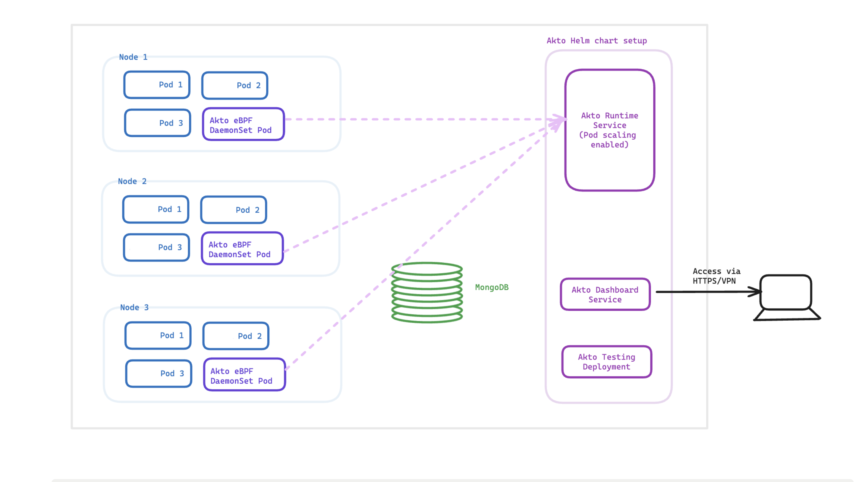Click Pod 2 in Node 2
868x482 pixels.
[x=234, y=210]
